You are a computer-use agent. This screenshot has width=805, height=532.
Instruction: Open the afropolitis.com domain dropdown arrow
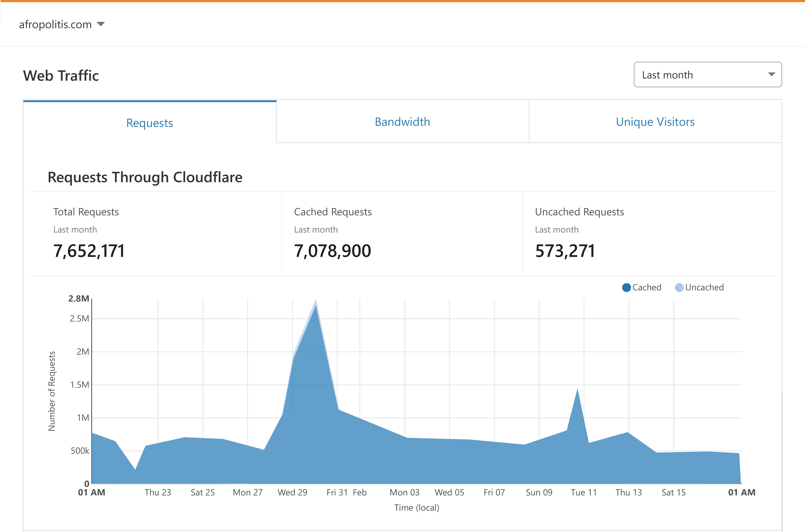click(101, 24)
